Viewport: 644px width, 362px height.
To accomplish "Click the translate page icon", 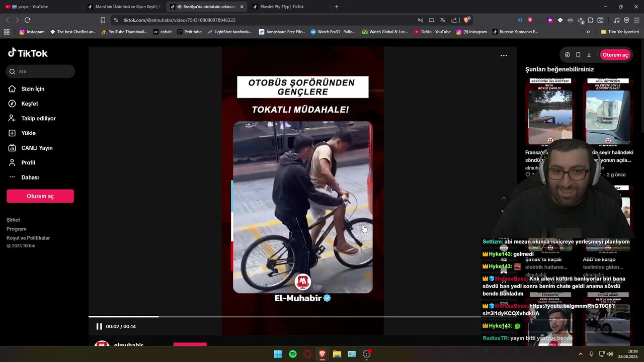I will click(x=442, y=20).
